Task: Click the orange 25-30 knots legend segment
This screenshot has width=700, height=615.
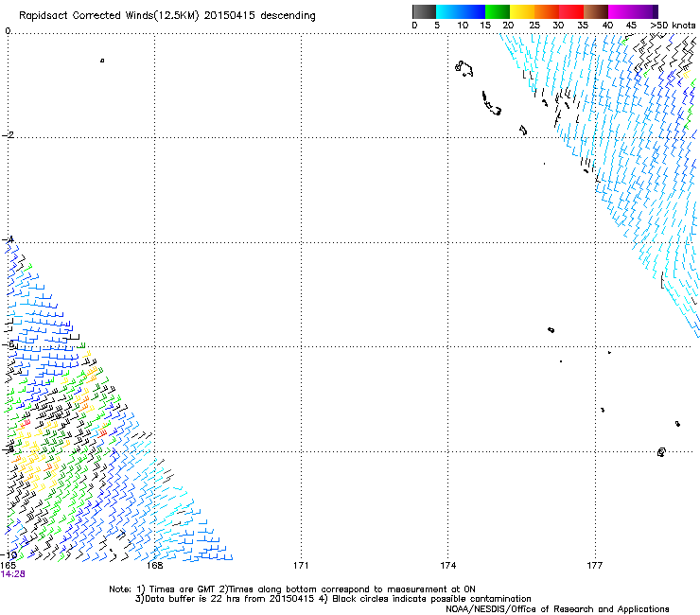Action: tap(547, 11)
